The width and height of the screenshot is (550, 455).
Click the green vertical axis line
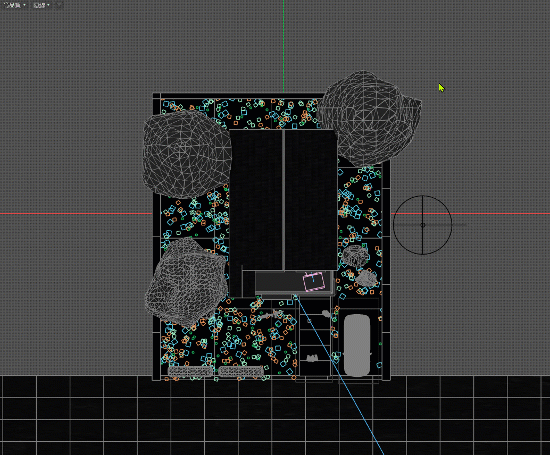click(283, 46)
